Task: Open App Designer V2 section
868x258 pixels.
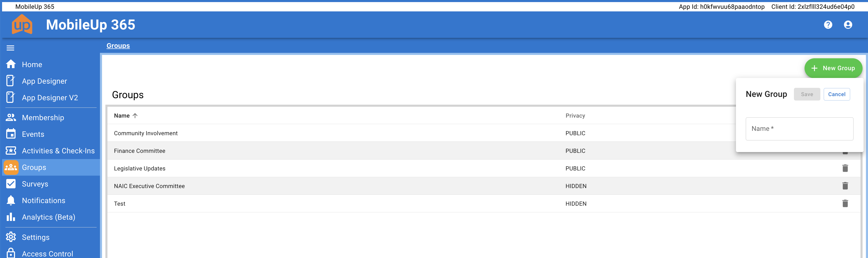Action: 49,98
